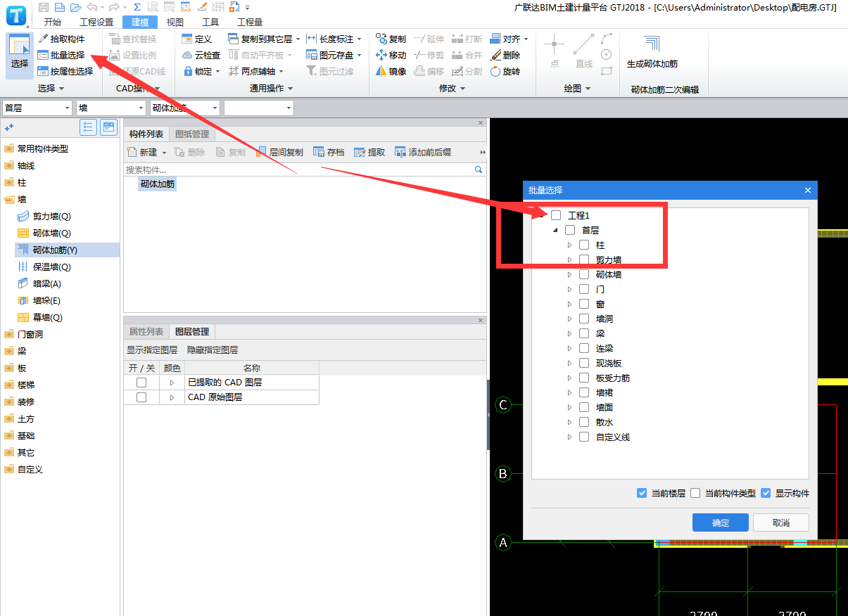Open the 工程设置 ribbon tab
Screen dimensions: 848x616
pos(96,22)
